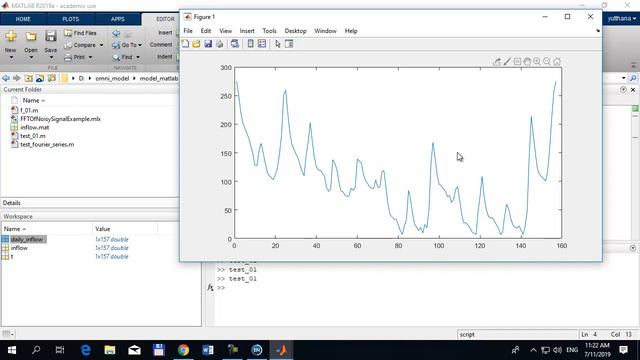Activate Pan hand tool above plot
This screenshot has height=360, width=640.
click(x=527, y=62)
